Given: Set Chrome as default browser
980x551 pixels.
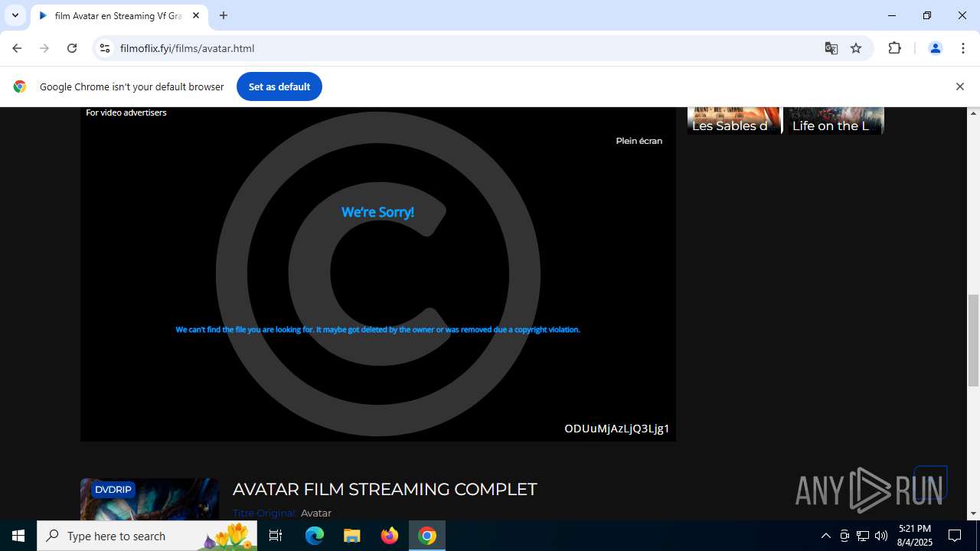Looking at the screenshot, I should tap(279, 86).
